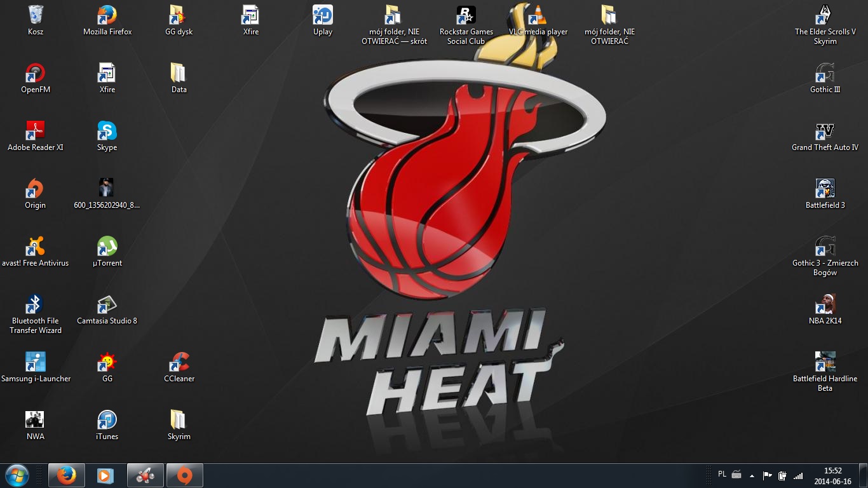Switch to Firefox in the taskbar
The height and width of the screenshot is (488, 868).
(x=66, y=475)
